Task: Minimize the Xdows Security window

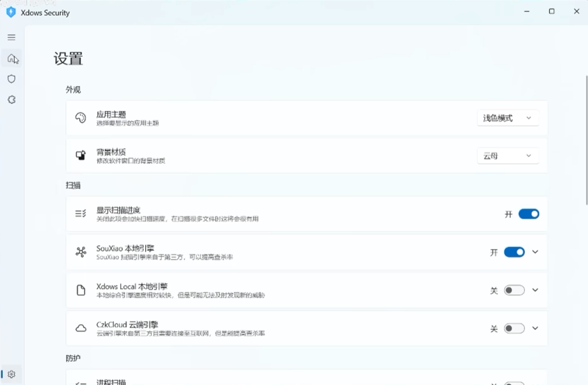Action: (527, 11)
